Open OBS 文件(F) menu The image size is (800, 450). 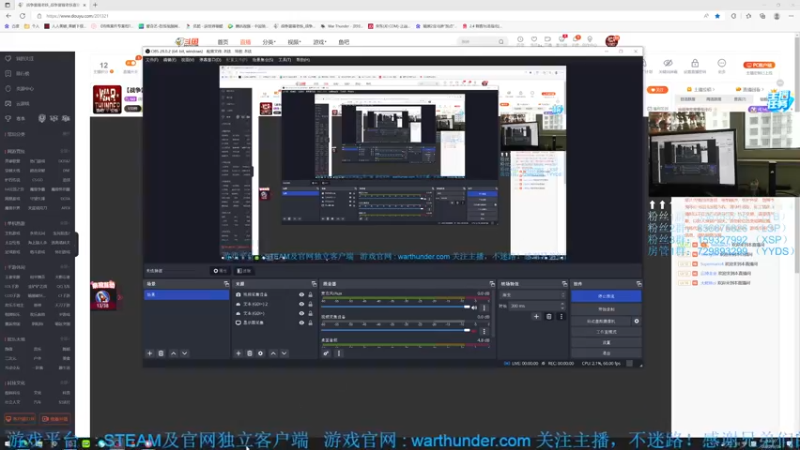152,60
